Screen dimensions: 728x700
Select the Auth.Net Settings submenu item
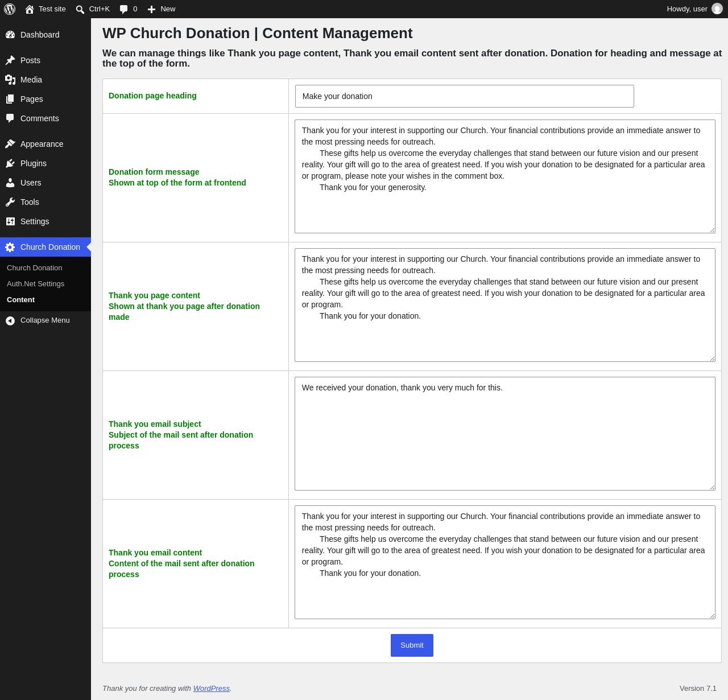35,283
